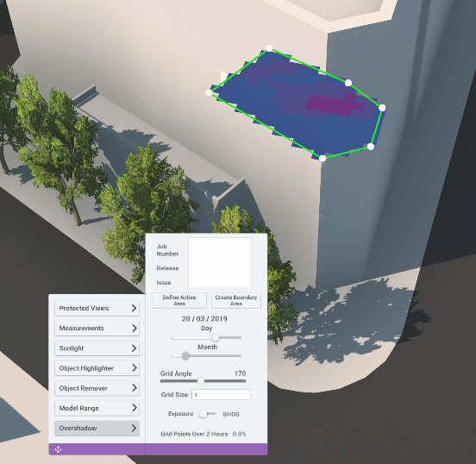This screenshot has width=476, height=464.
Task: Expand the Overshadow chevron arrow
Action: [134, 428]
